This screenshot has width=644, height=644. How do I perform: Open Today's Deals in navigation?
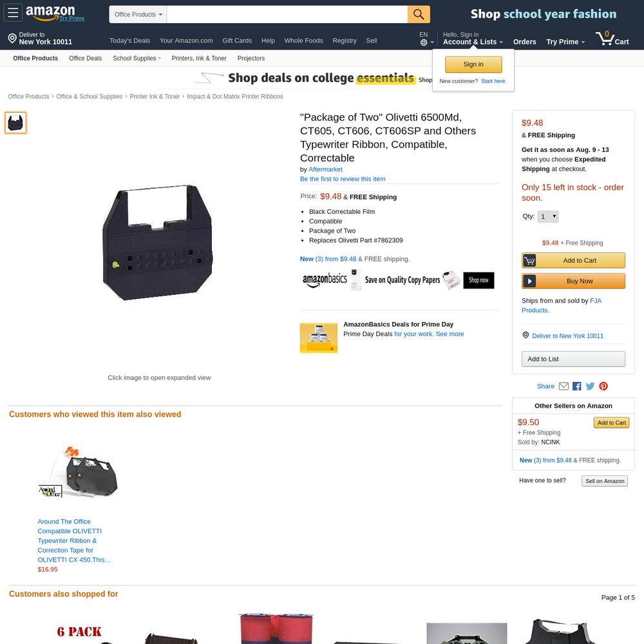coord(130,41)
